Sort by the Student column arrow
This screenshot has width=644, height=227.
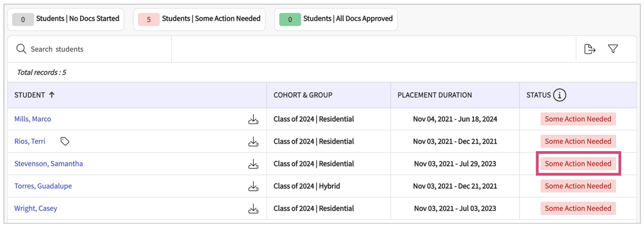(x=52, y=95)
